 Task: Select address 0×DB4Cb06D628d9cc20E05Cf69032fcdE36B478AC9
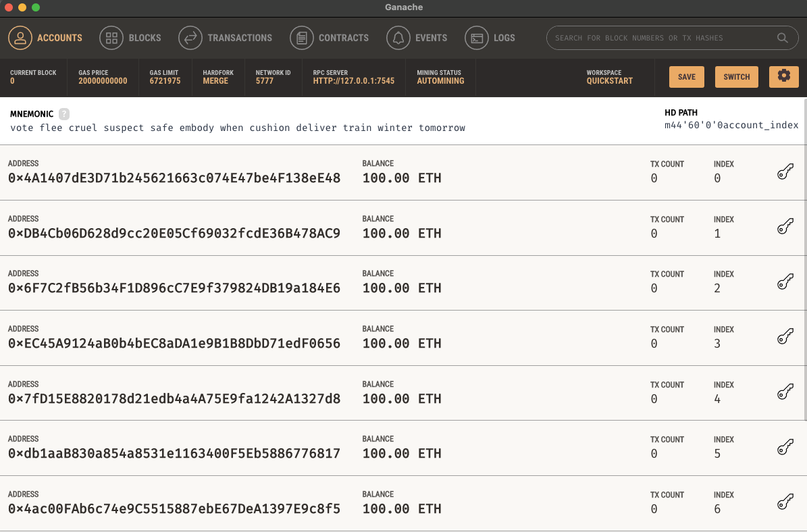[x=174, y=234]
